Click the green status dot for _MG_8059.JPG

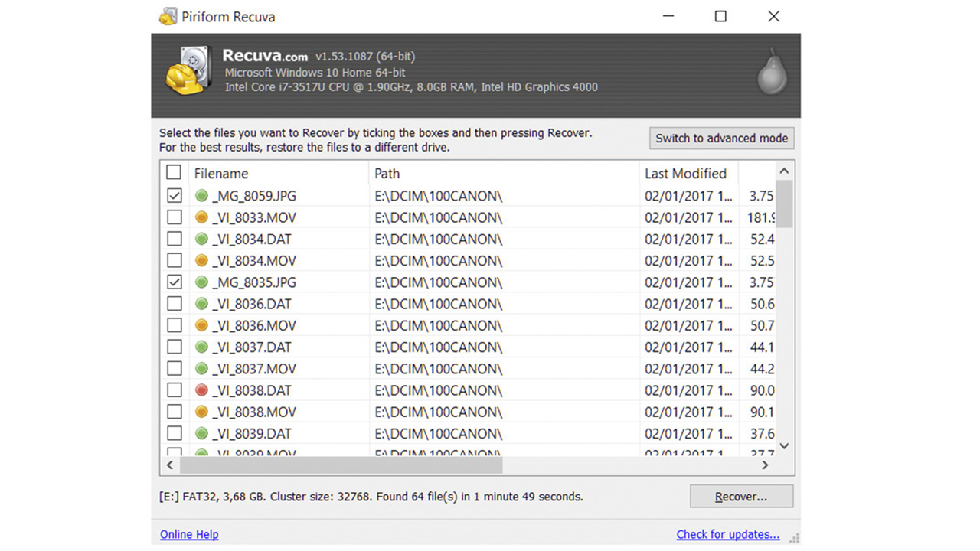pyautogui.click(x=201, y=196)
